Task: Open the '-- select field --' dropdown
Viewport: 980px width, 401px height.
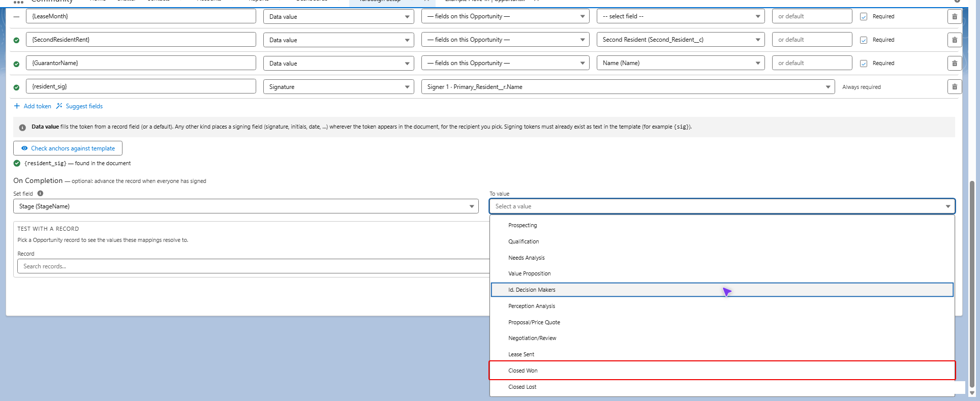Action: click(681, 16)
